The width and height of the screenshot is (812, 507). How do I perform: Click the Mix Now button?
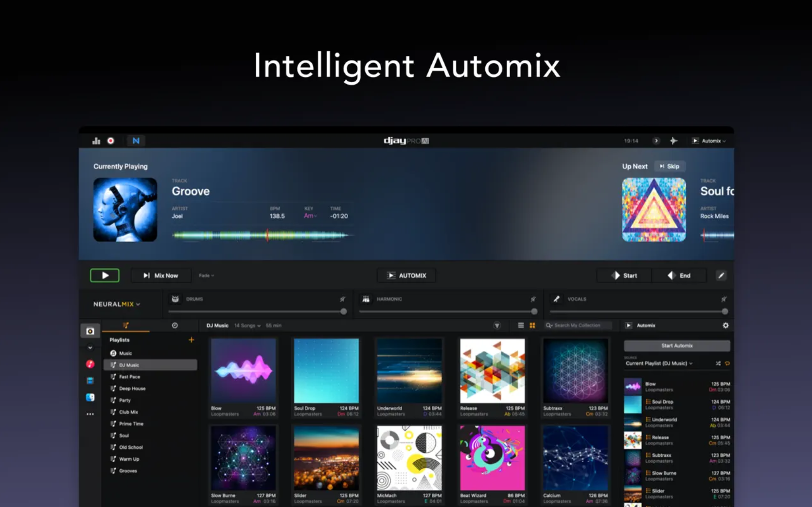point(161,275)
